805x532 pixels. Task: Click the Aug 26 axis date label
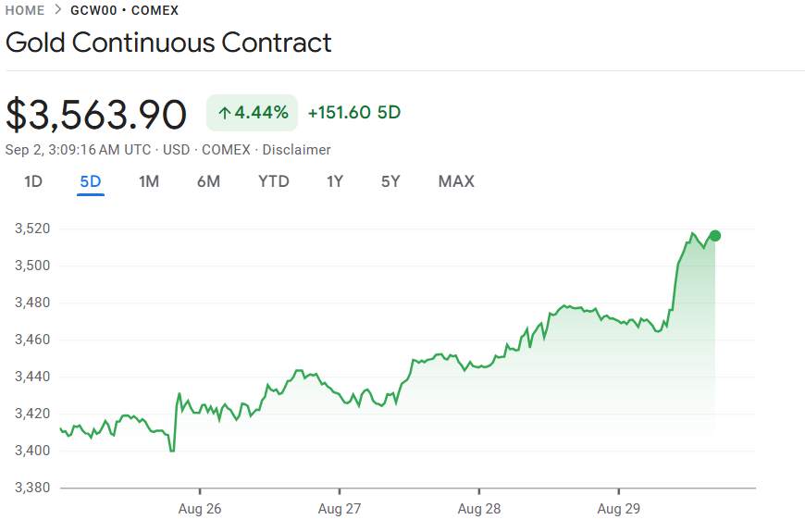point(200,509)
